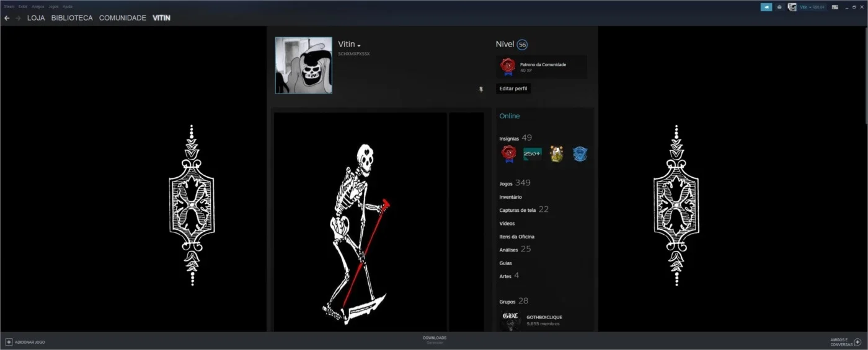This screenshot has height=350, width=868.
Task: Open the Grupos 28 link
Action: coord(513,302)
